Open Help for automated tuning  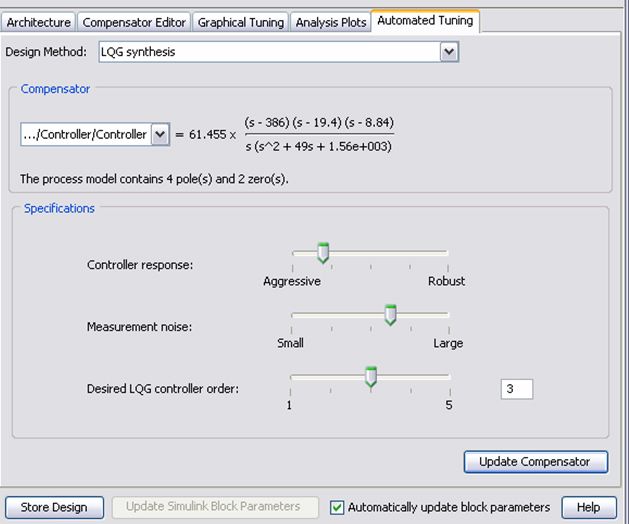(589, 507)
